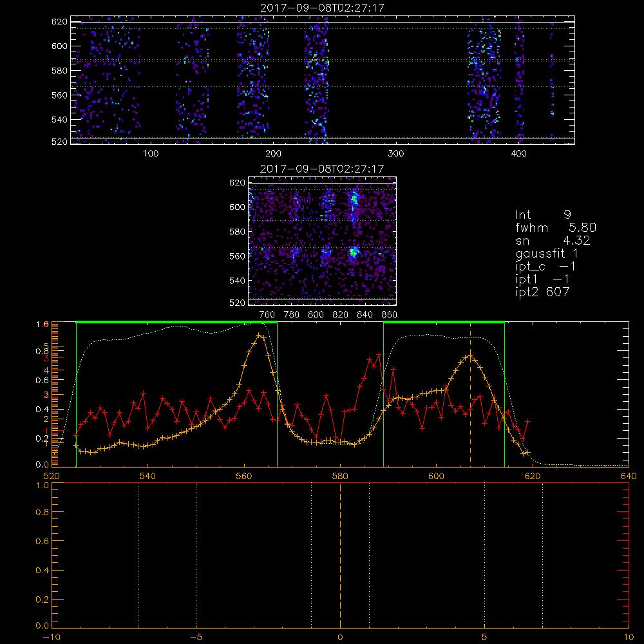Click the orange dashed center line at 0
644x644 pixels.
[x=340, y=554]
